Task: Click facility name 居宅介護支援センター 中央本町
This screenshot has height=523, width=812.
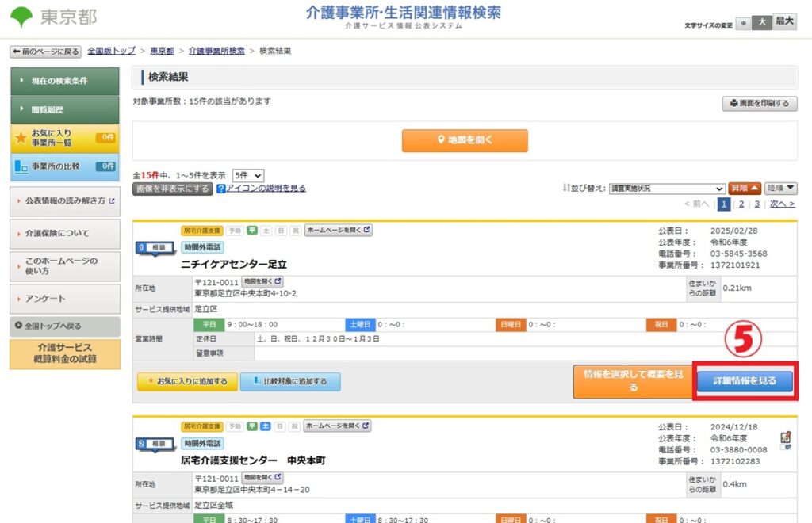Action: [253, 460]
